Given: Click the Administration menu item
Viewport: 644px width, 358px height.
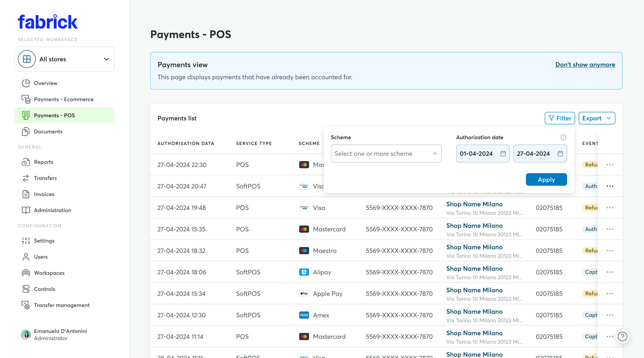Looking at the screenshot, I should coord(52,210).
